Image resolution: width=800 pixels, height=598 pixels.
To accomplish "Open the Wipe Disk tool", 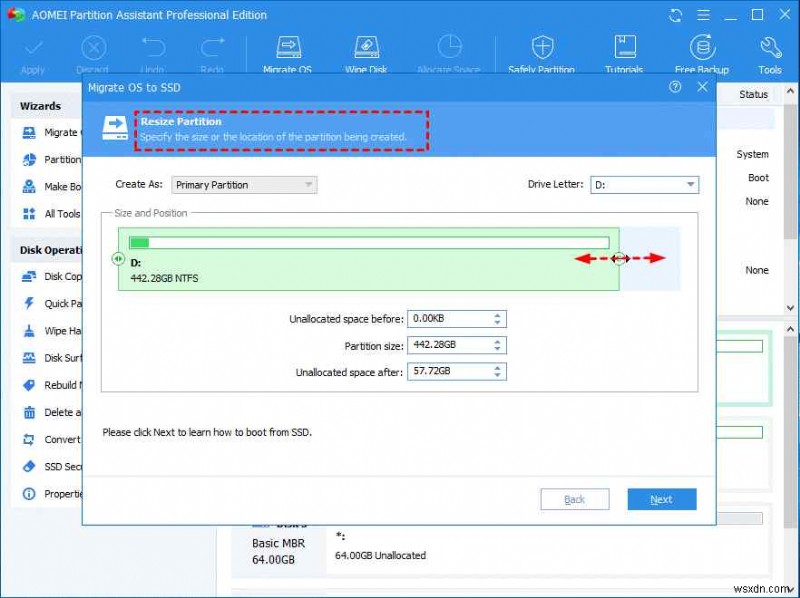I will 367,50.
